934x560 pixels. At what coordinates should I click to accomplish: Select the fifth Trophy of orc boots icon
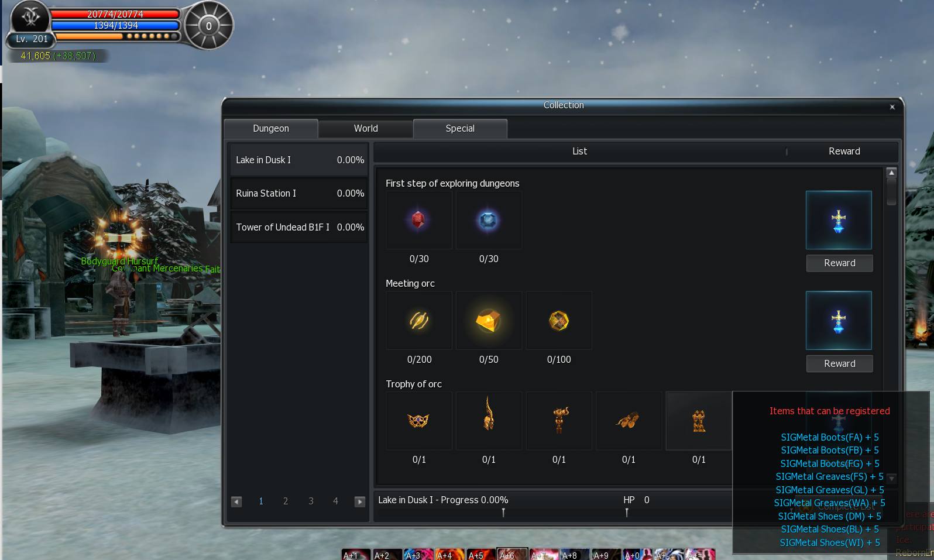pos(699,421)
